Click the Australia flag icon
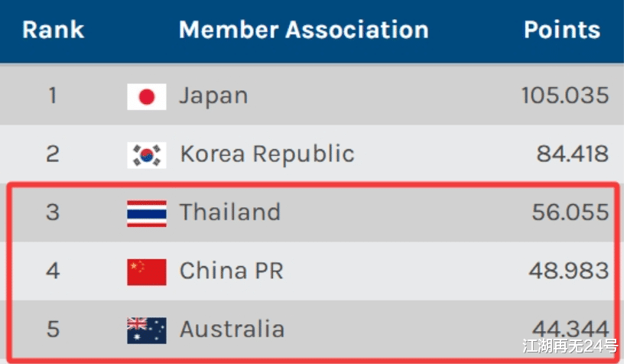Image resolution: width=627 pixels, height=364 pixels. coord(146,330)
